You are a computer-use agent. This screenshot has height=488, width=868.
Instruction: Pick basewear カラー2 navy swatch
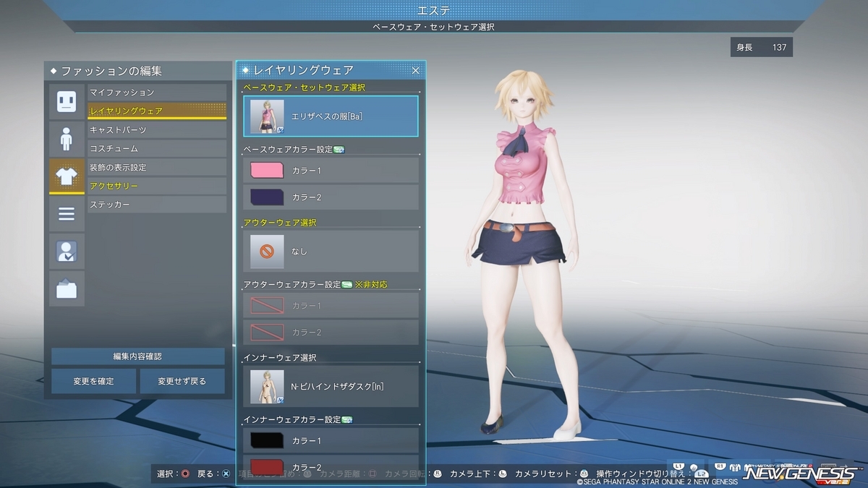click(x=266, y=197)
